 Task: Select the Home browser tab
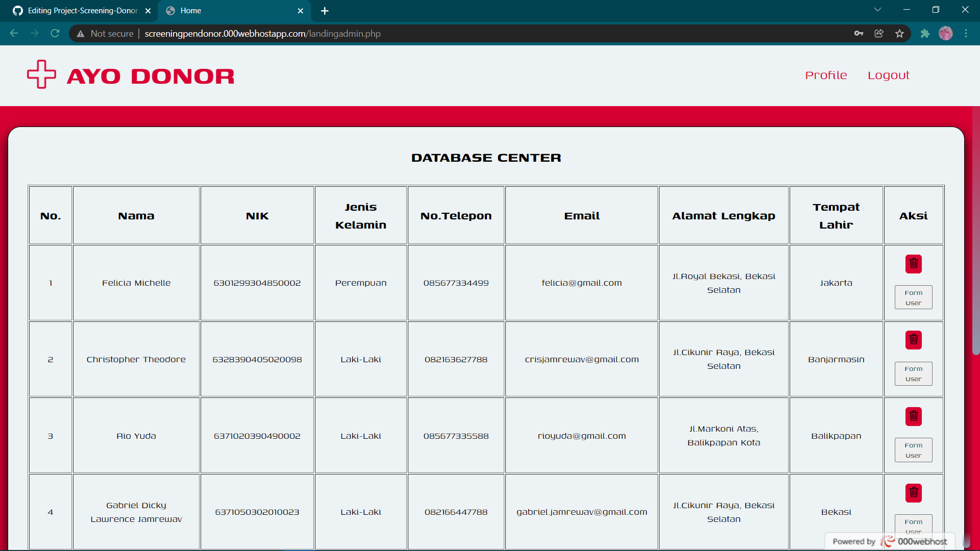pos(235,11)
